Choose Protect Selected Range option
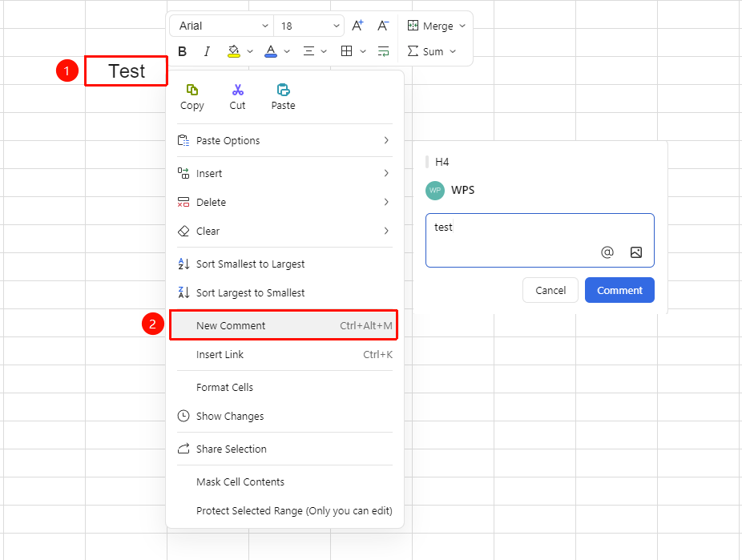Screen dimensions: 742x560 coord(285,511)
